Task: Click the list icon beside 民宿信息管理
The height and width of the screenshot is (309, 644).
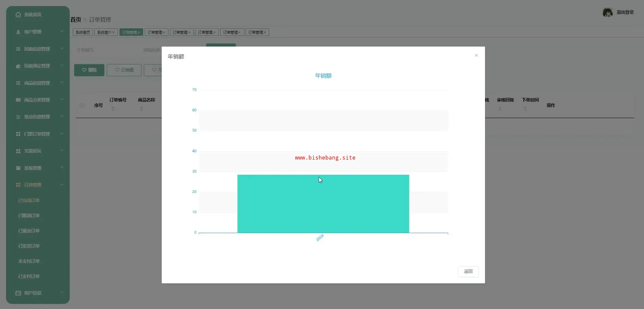Action: (18, 49)
